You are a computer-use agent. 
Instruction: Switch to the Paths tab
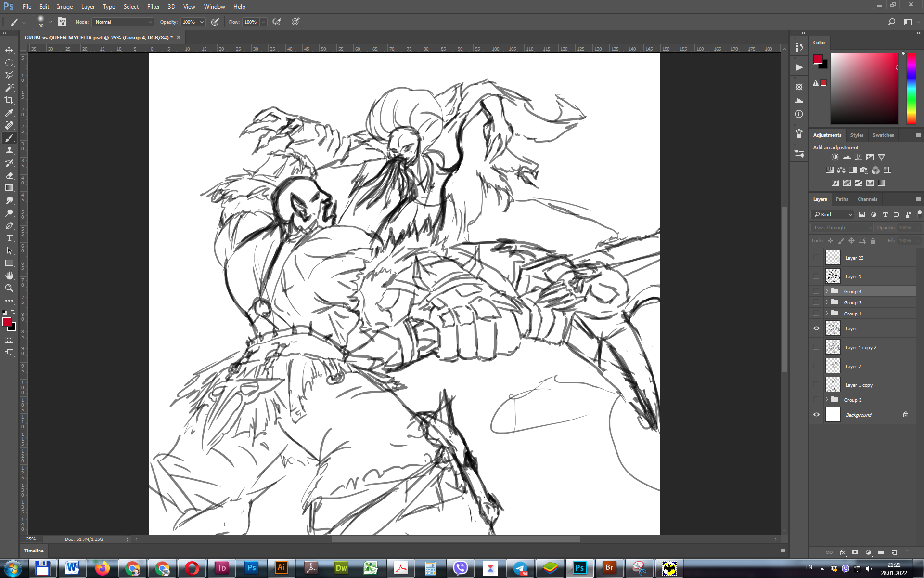click(x=842, y=199)
